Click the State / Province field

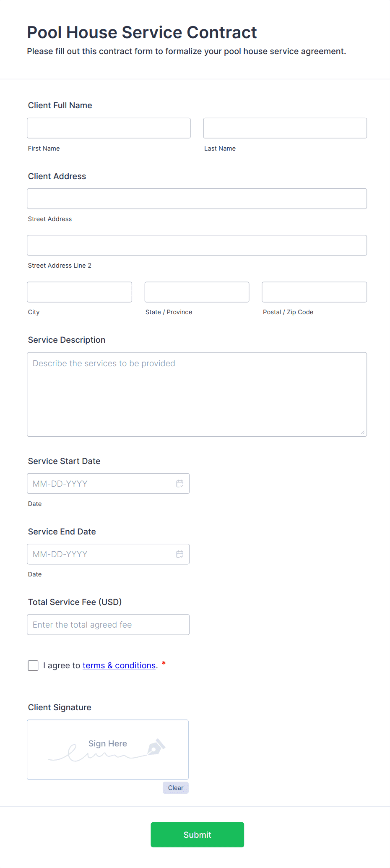pyautogui.click(x=197, y=292)
